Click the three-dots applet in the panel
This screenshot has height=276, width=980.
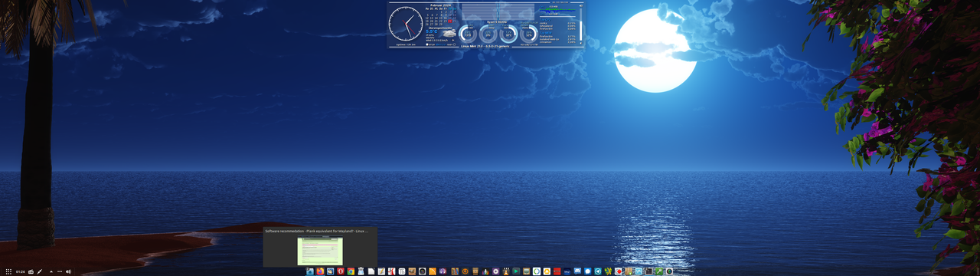(60, 271)
